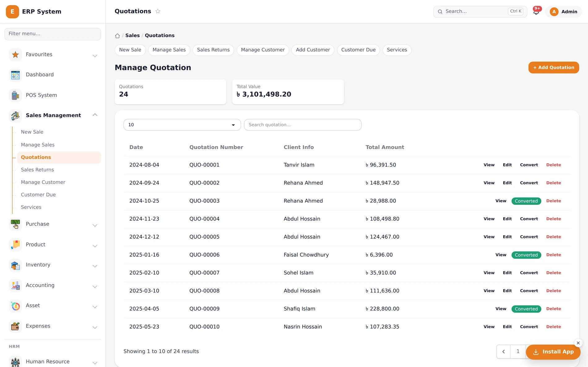Expand the Asset menu chevron
588x367 pixels.
pos(95,307)
